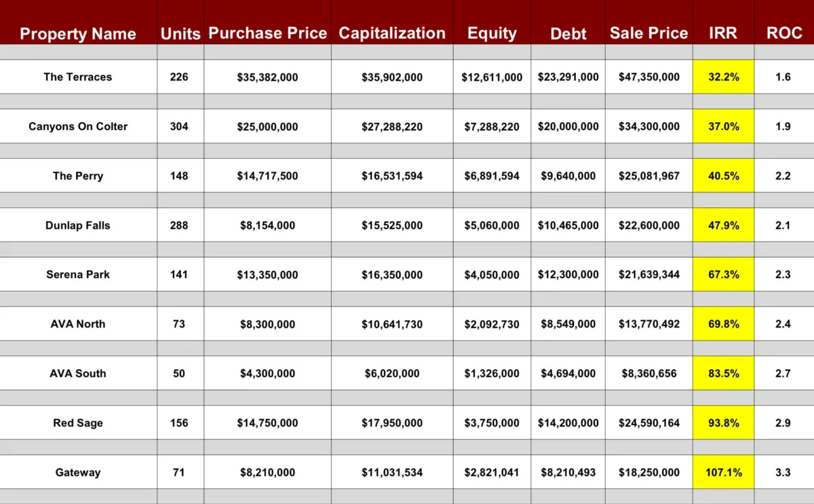Viewport: 814px width, 504px height.
Task: Select AVA South units cell 50
Action: click(x=179, y=373)
